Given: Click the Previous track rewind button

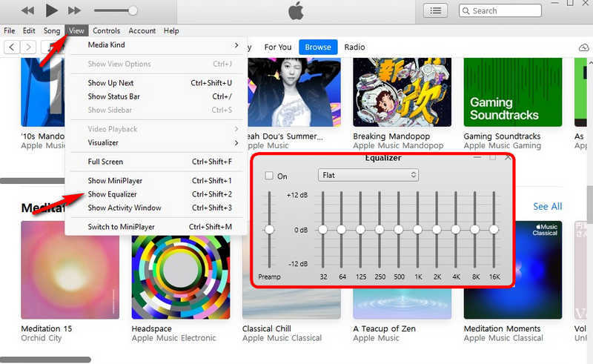Looking at the screenshot, I should coord(27,10).
